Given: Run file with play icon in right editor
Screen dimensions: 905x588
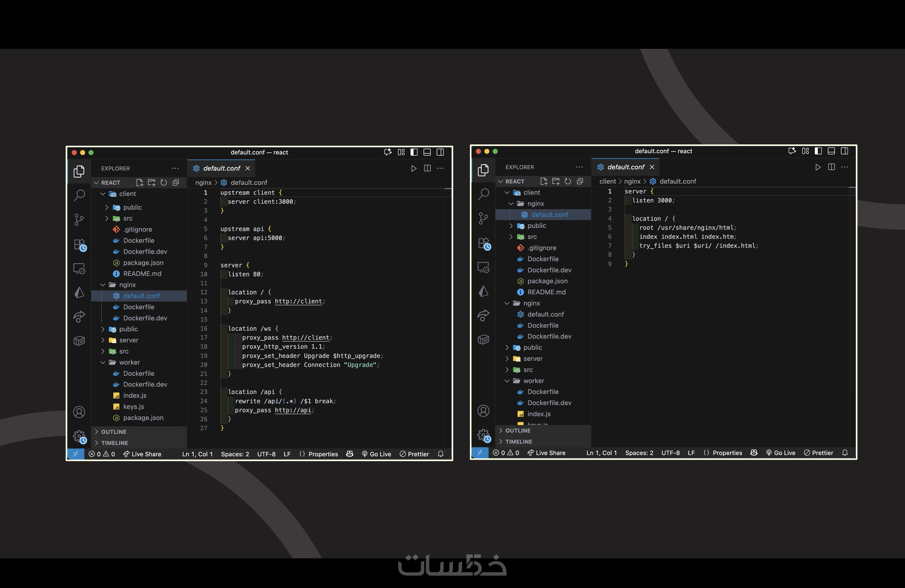Looking at the screenshot, I should (818, 167).
